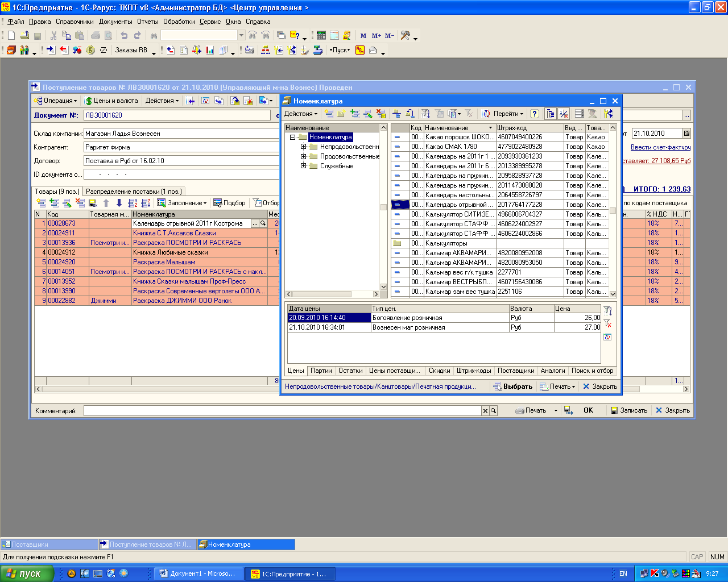Click mark-for-deletion icon in Номенклатура toolbar
This screenshot has height=582, width=728.
(x=381, y=114)
